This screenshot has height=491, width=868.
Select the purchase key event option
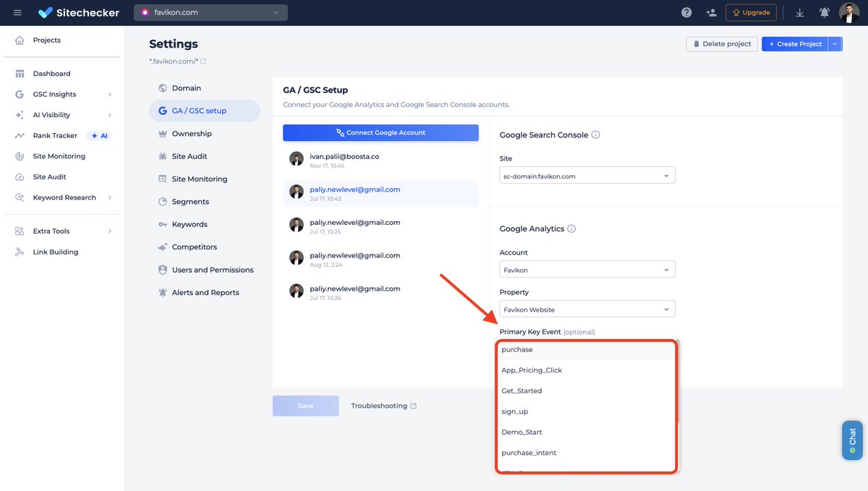(587, 349)
